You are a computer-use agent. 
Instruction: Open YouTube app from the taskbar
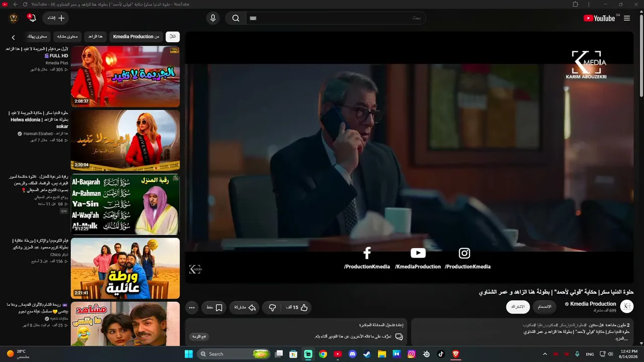pos(338,354)
